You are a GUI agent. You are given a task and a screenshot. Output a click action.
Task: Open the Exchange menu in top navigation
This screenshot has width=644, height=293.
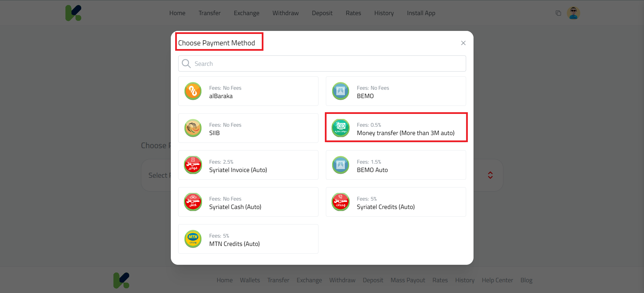tap(247, 13)
